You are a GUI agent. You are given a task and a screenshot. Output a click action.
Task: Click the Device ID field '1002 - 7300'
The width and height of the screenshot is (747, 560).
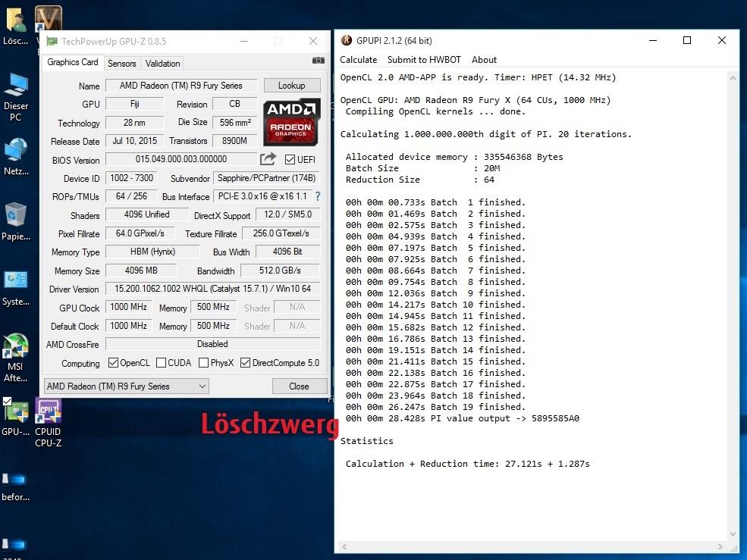(x=131, y=178)
